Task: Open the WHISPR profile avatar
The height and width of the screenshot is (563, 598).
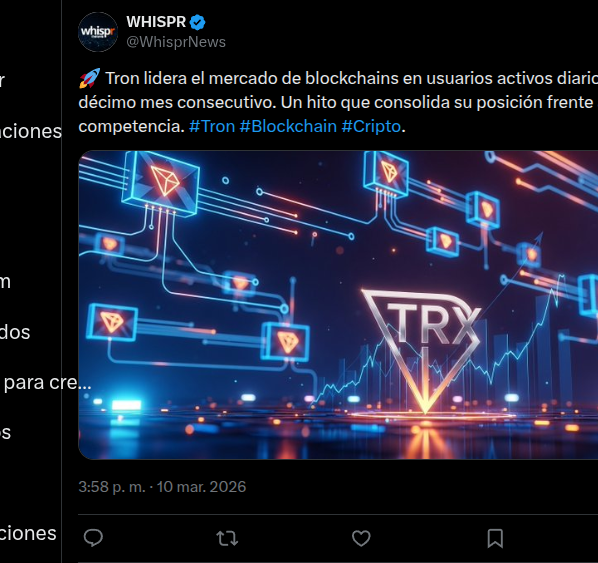Action: click(x=98, y=32)
